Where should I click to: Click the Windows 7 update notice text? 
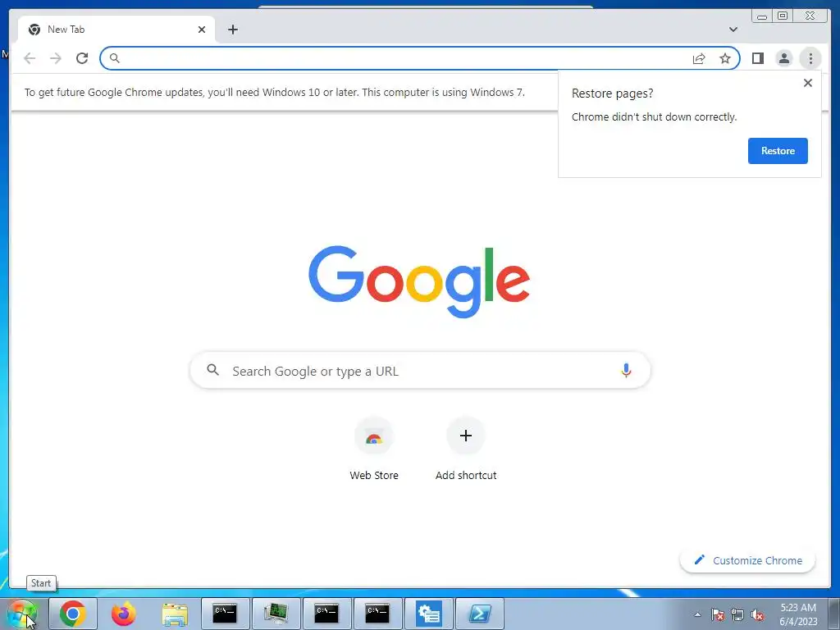click(x=274, y=92)
